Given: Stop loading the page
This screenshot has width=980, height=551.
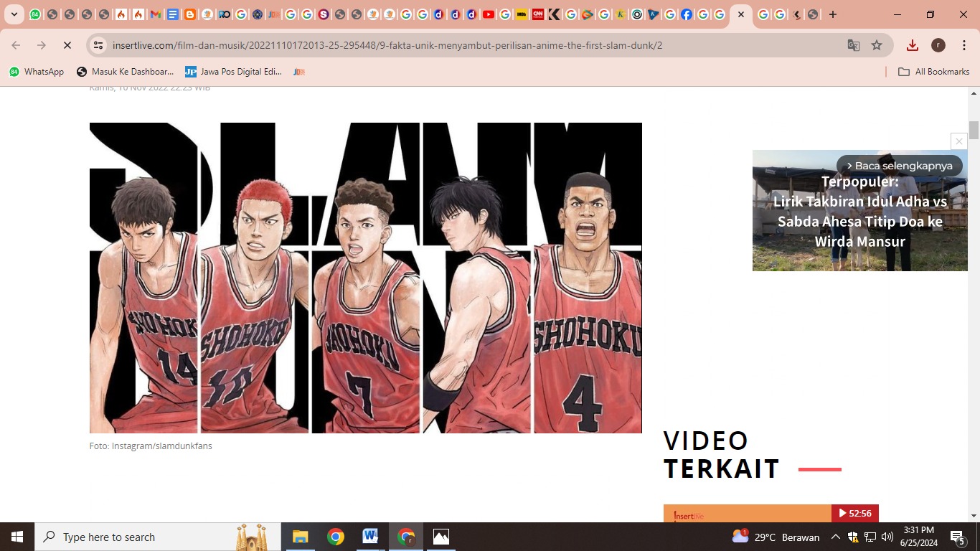Looking at the screenshot, I should click(x=67, y=45).
